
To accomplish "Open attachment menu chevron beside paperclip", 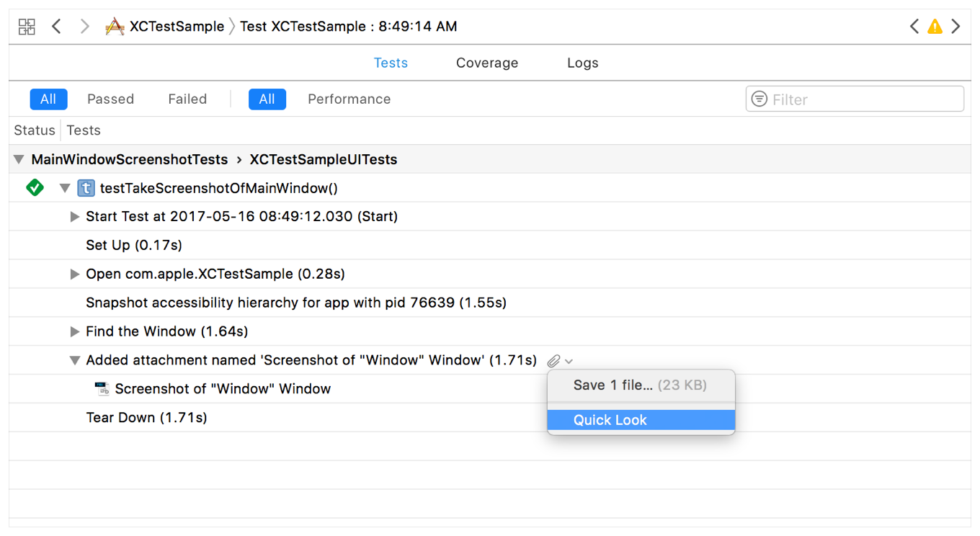I will [569, 362].
